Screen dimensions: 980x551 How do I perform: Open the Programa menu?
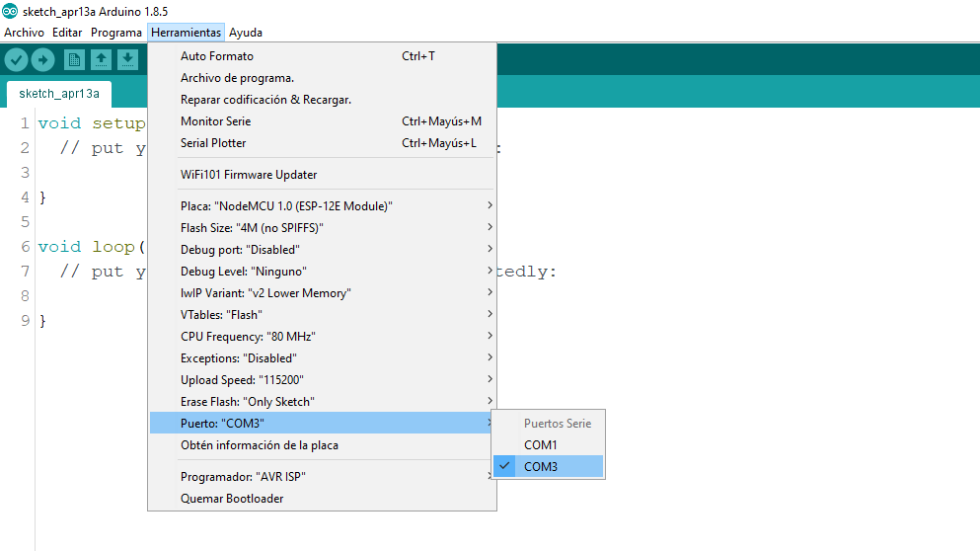click(116, 33)
